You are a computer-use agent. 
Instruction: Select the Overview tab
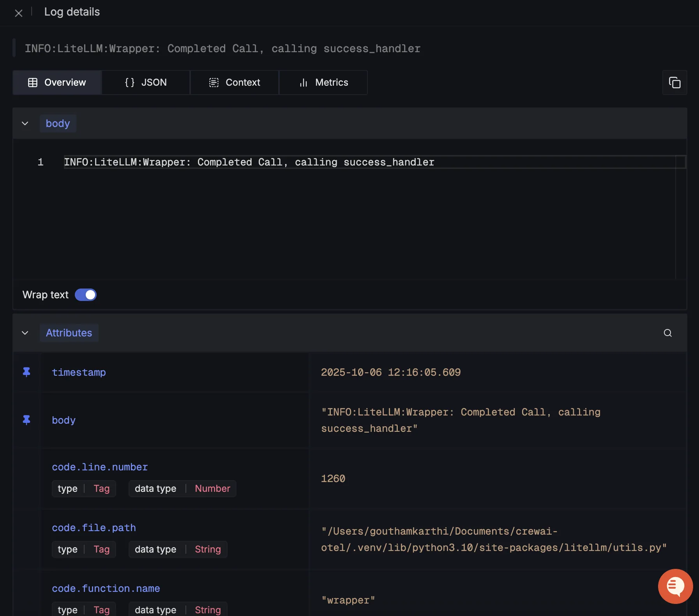click(57, 83)
